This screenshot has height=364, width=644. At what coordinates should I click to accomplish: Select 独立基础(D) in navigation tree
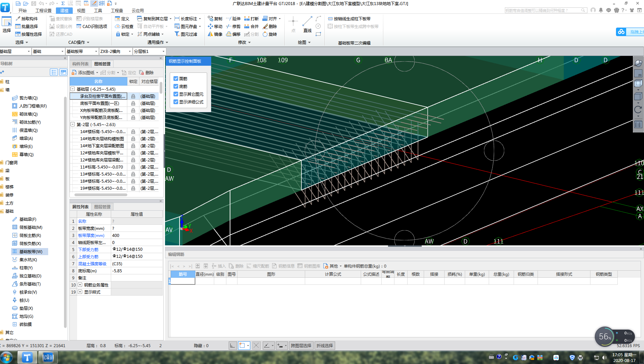click(x=27, y=276)
